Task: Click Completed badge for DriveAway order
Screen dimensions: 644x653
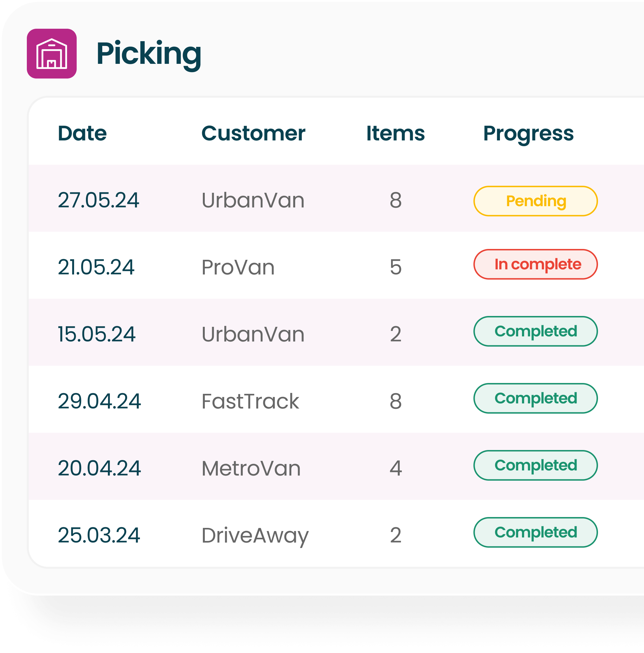Action: pyautogui.click(x=535, y=532)
